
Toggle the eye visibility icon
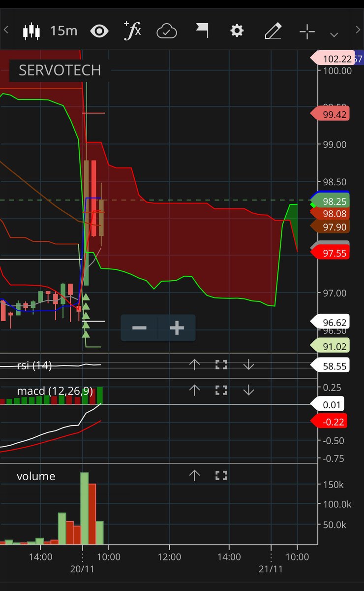100,32
